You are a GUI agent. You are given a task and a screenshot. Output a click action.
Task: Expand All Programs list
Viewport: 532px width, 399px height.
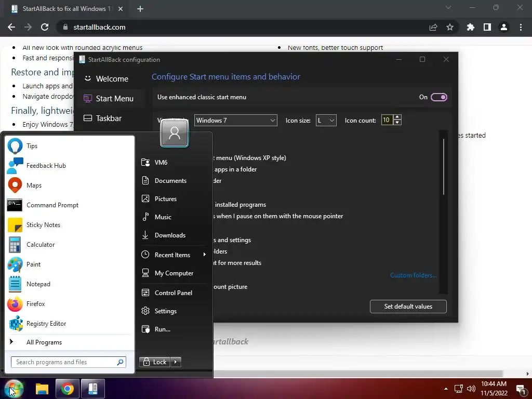(x=70, y=342)
